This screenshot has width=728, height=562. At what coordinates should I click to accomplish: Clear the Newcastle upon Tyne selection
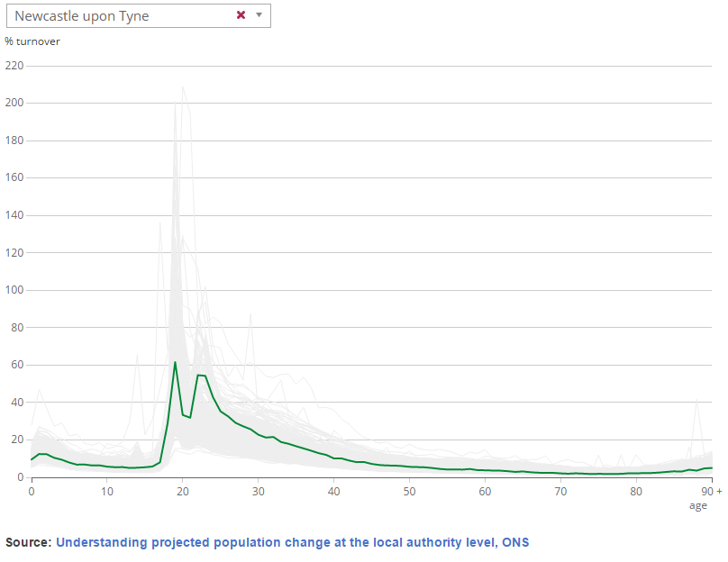pyautogui.click(x=241, y=15)
